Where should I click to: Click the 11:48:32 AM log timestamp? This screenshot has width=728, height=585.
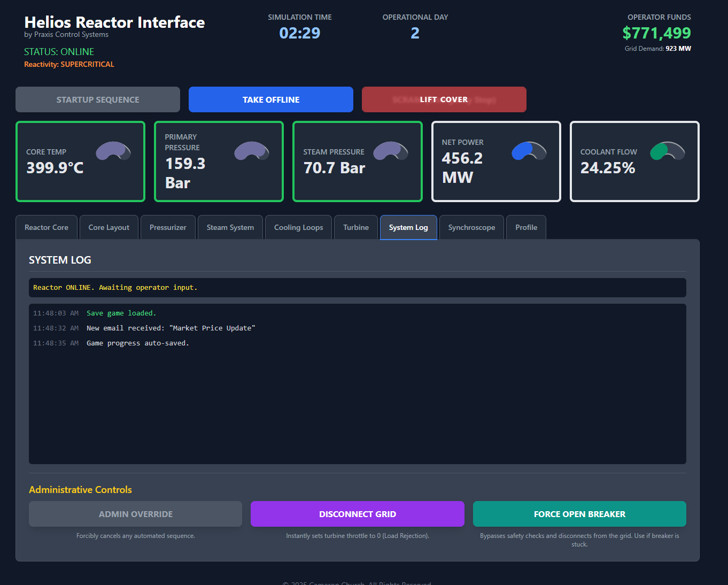56,328
